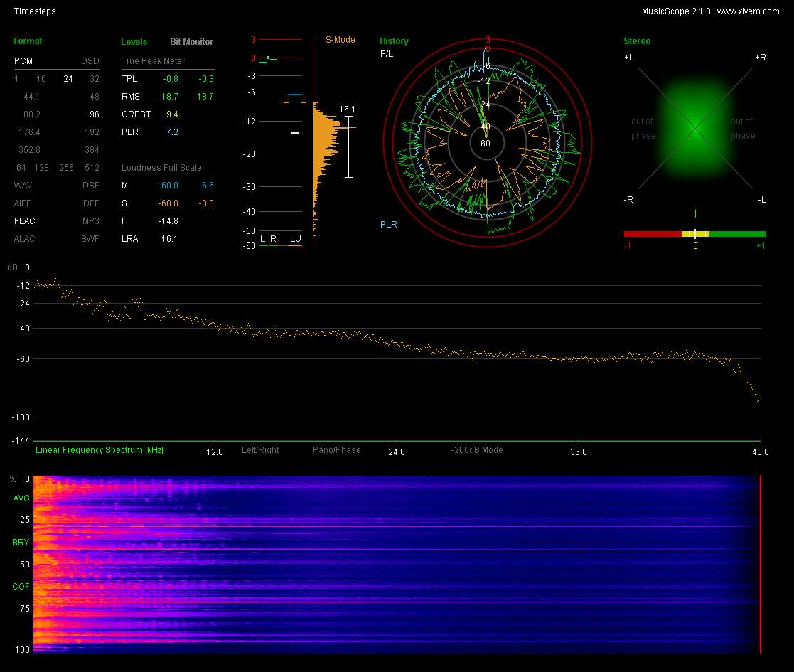This screenshot has width=794, height=672.
Task: Enable the -200dB Mode option
Action: [x=476, y=450]
